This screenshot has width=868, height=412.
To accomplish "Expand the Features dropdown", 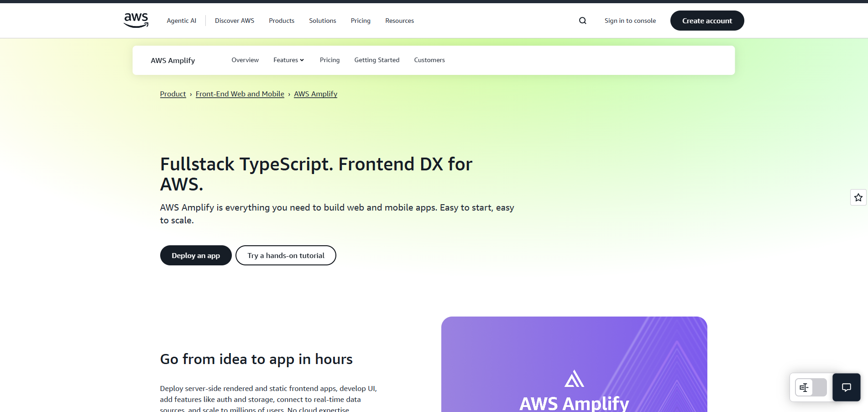I will click(x=288, y=60).
